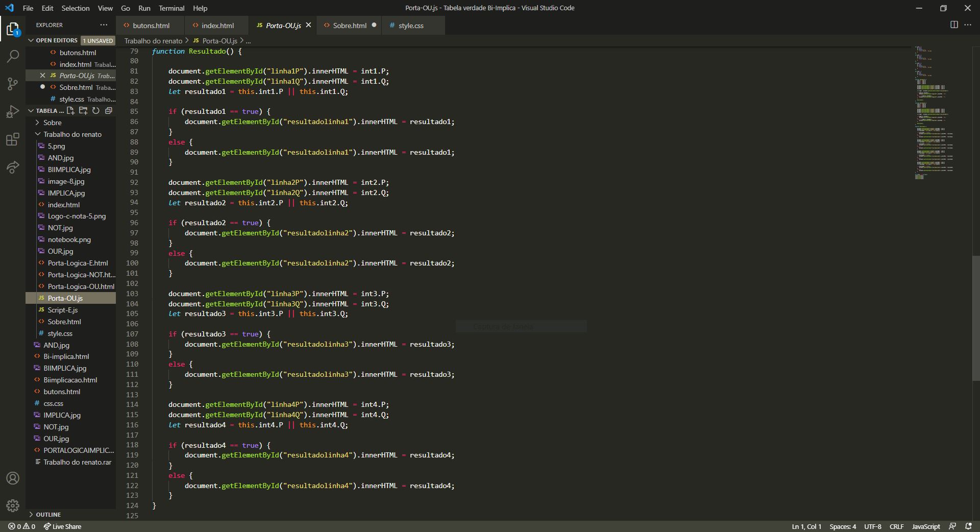980x532 pixels.
Task: Open the 1 UNSAVED badge in Open Editors
Action: click(98, 41)
